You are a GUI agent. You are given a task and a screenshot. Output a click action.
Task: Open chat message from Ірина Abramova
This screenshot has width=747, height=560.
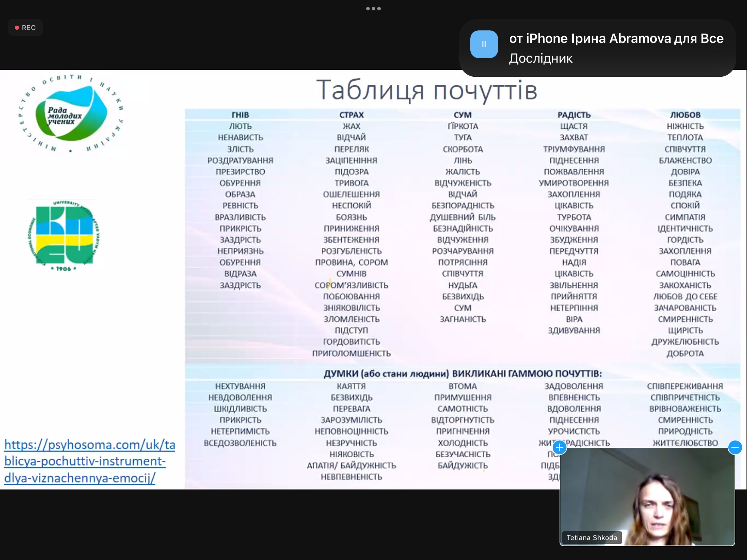(x=616, y=39)
